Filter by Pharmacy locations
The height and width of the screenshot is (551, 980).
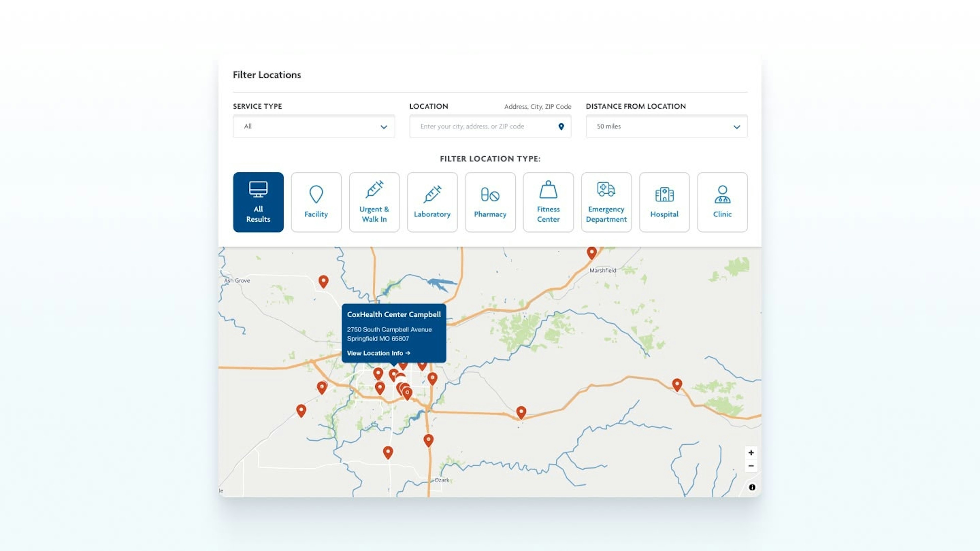coord(490,202)
